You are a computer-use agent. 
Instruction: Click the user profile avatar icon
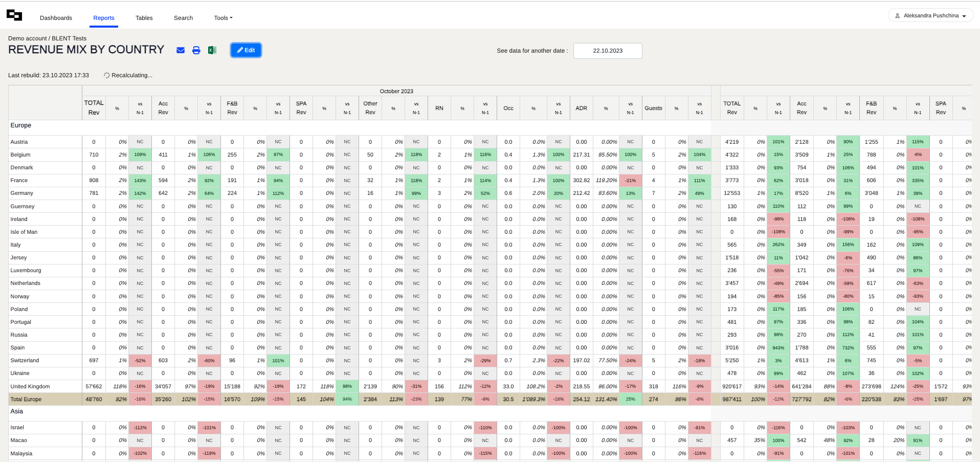pyautogui.click(x=897, y=16)
